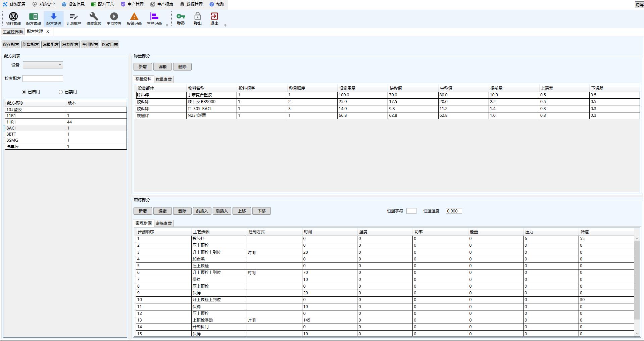Click 后插入 button
Image resolution: width=644 pixels, height=341 pixels.
[x=222, y=211]
